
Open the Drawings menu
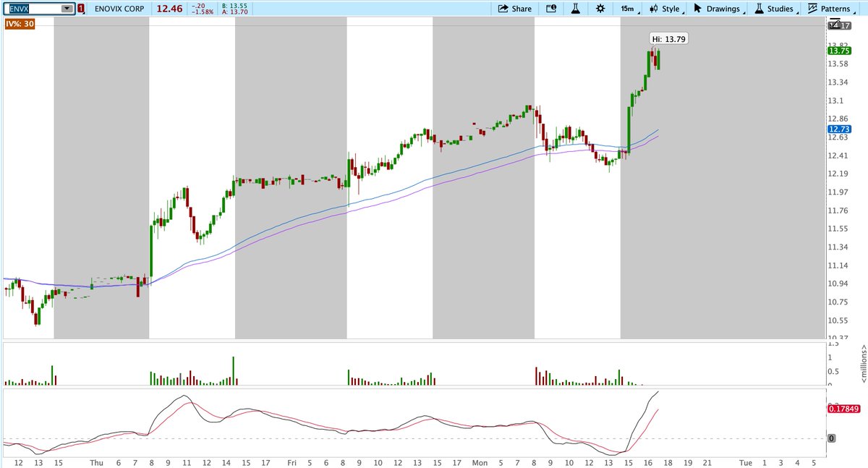[719, 9]
